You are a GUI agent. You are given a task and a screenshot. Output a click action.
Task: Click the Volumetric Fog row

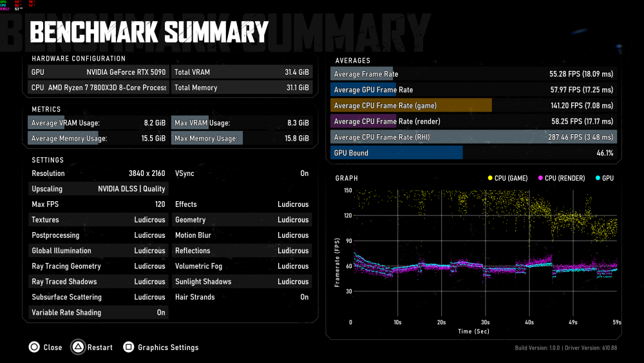241,266
